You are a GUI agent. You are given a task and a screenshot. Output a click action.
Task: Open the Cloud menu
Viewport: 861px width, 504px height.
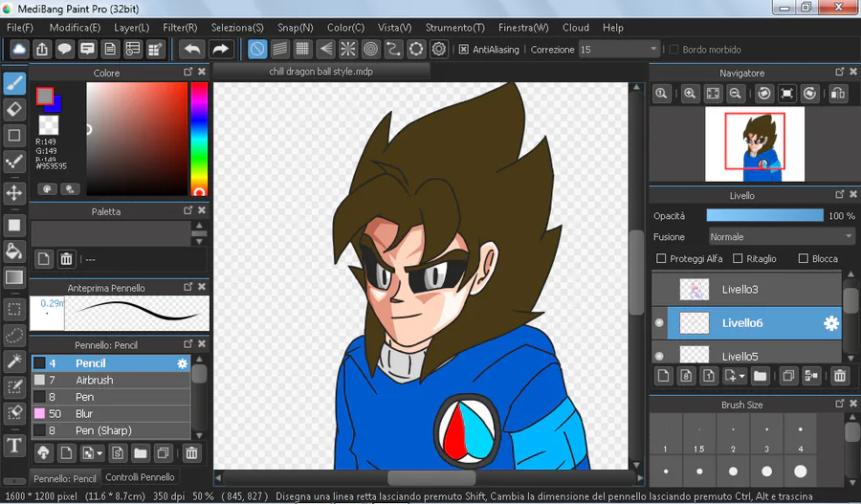click(x=576, y=28)
